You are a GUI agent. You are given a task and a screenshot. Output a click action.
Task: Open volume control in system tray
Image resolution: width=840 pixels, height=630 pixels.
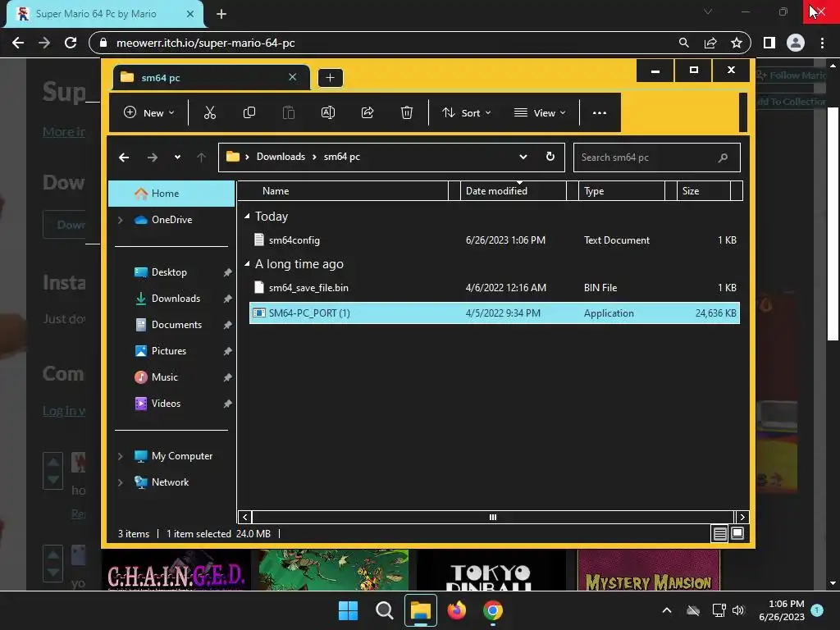(738, 610)
